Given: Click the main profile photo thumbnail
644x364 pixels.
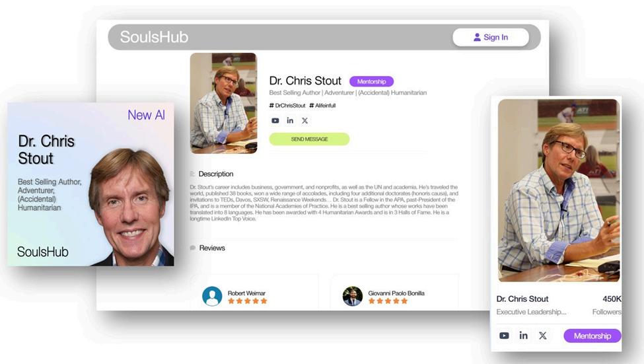Looking at the screenshot, I should point(223,103).
